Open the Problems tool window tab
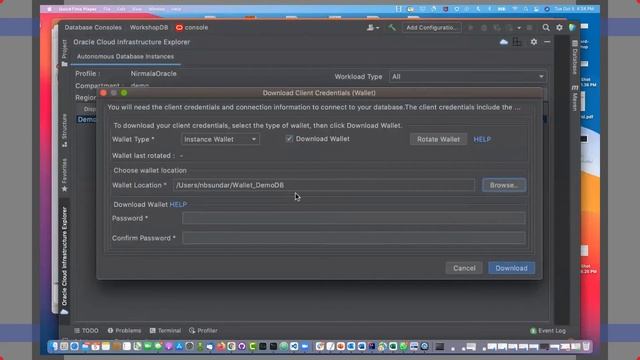Viewport: 640px width, 360px height. point(124,331)
